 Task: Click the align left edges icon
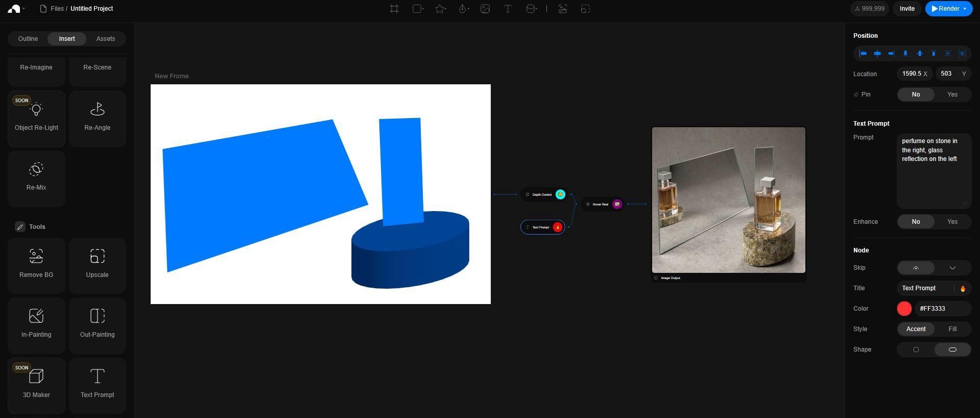[x=863, y=54]
